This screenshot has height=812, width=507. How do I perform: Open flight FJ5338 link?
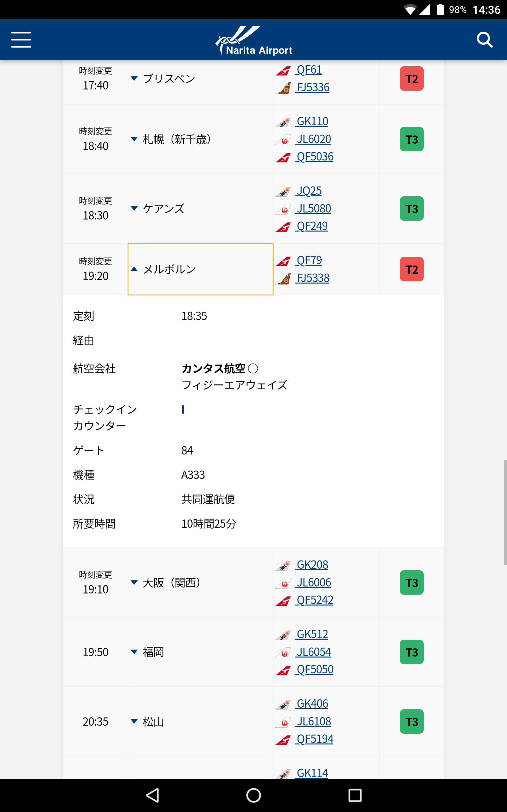point(312,278)
